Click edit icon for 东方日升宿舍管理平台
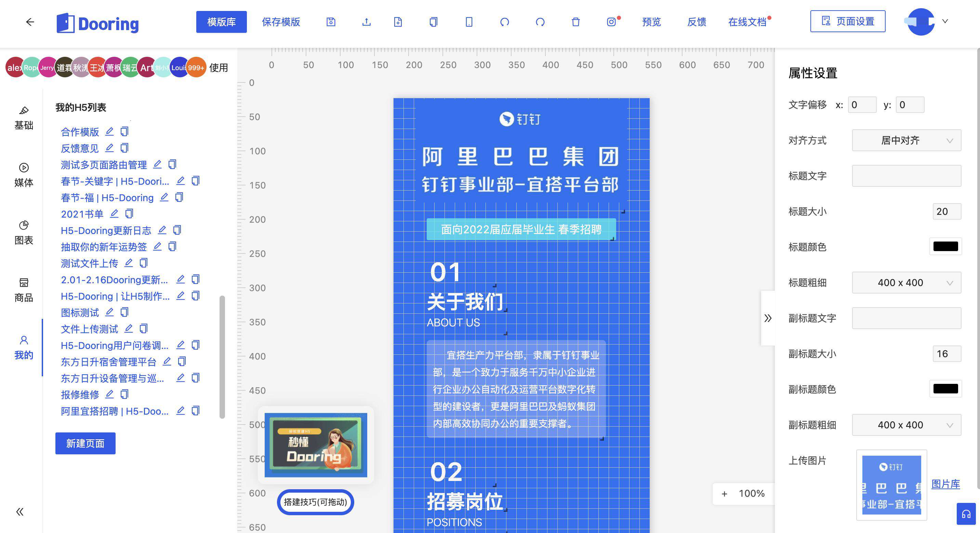980x533 pixels. 167,361
